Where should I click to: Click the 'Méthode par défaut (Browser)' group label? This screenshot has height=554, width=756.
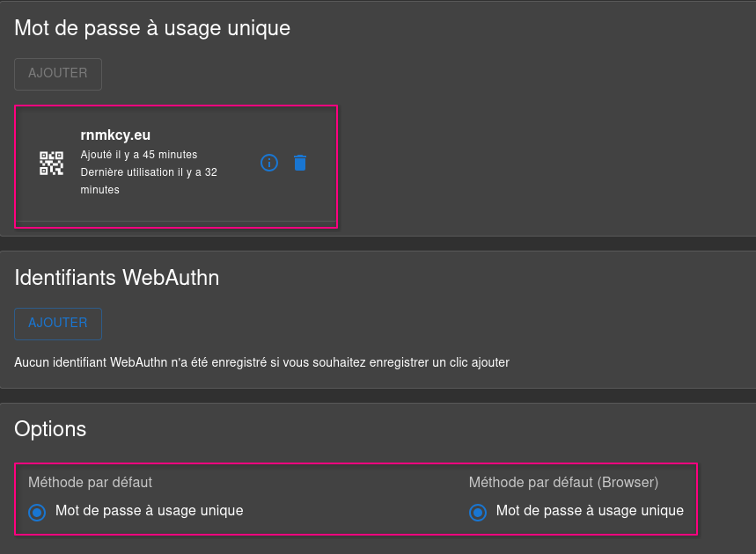coord(563,482)
